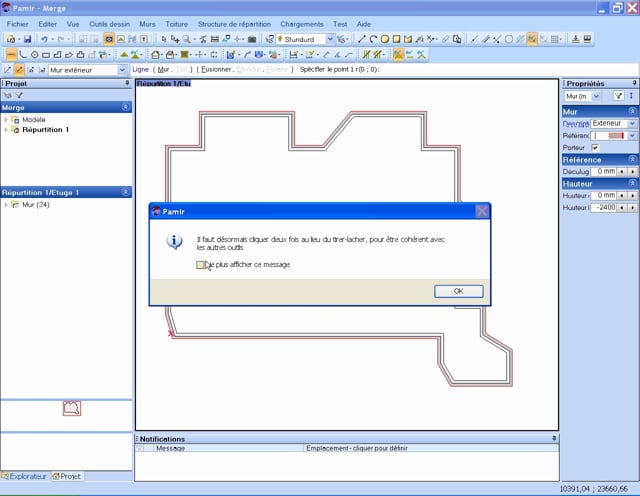
Task: Click the Undo arrow icon
Action: click(x=44, y=39)
